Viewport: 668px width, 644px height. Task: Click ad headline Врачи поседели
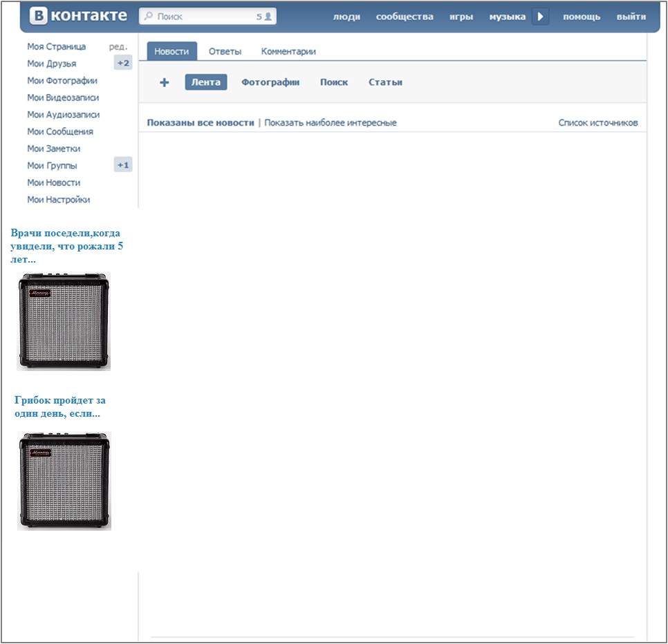coord(66,246)
